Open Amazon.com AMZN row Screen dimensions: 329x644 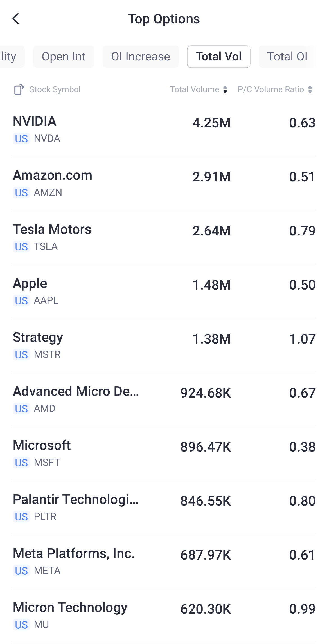(x=164, y=183)
